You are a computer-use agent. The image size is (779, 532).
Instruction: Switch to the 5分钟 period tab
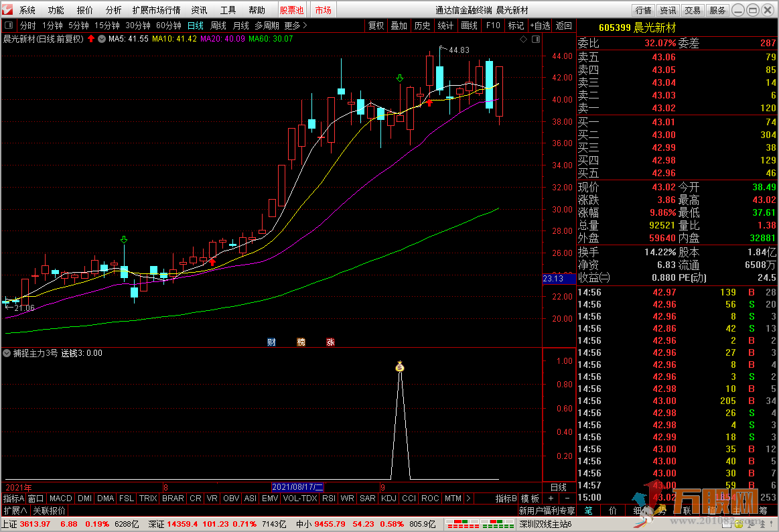pos(78,25)
